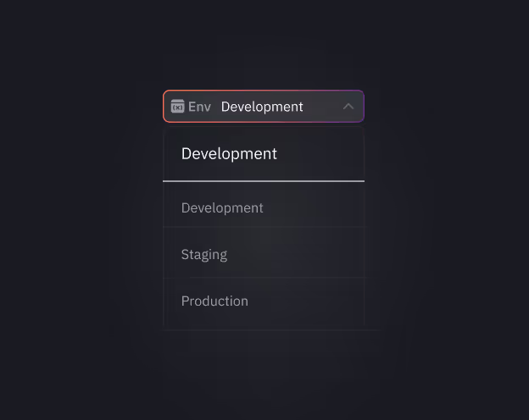Click the Development item just above Staging

(x=222, y=208)
